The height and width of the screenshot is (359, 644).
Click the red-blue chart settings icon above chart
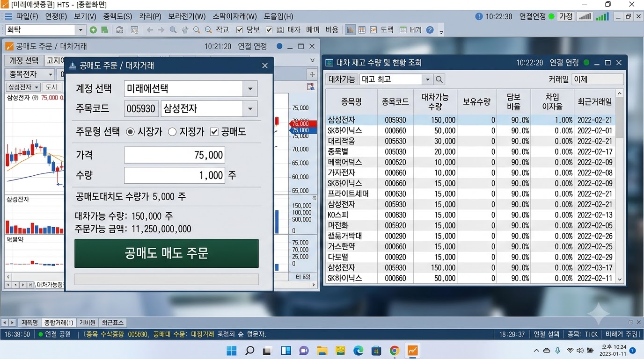310,87
